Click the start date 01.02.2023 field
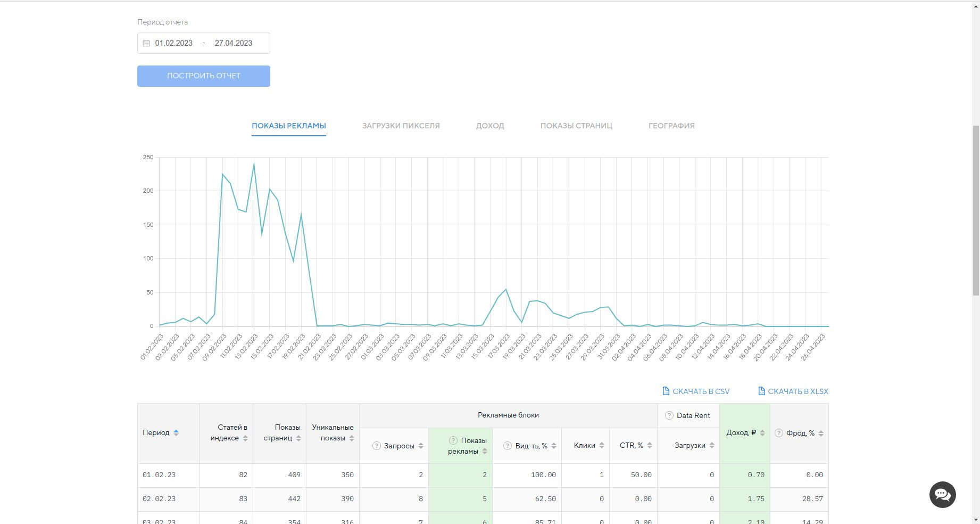Image resolution: width=980 pixels, height=524 pixels. (174, 43)
